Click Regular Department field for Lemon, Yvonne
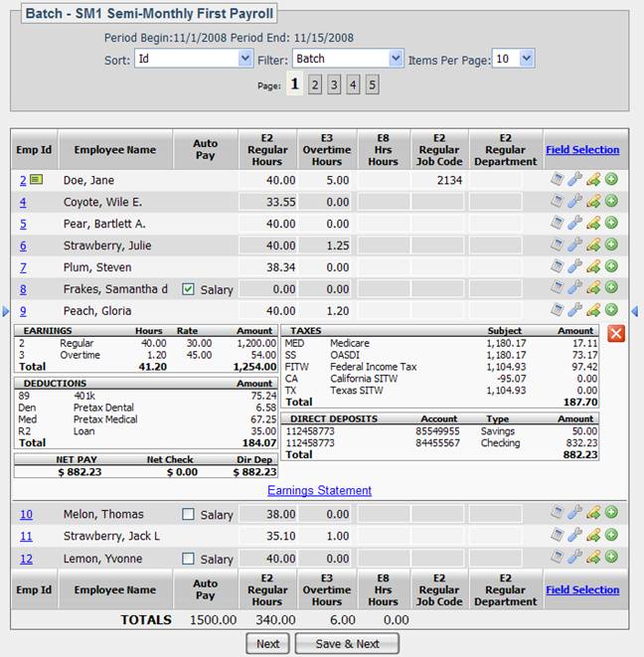644x657 pixels. tap(496, 559)
